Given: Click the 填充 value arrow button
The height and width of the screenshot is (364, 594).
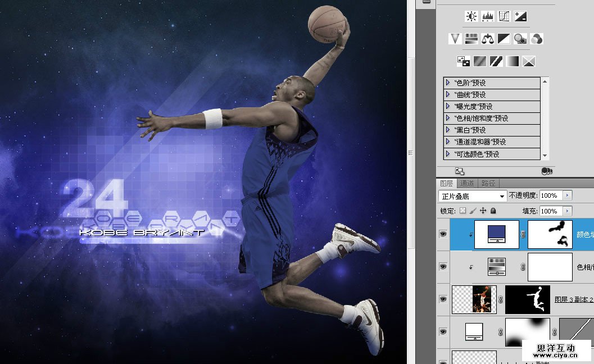Looking at the screenshot, I should (568, 211).
